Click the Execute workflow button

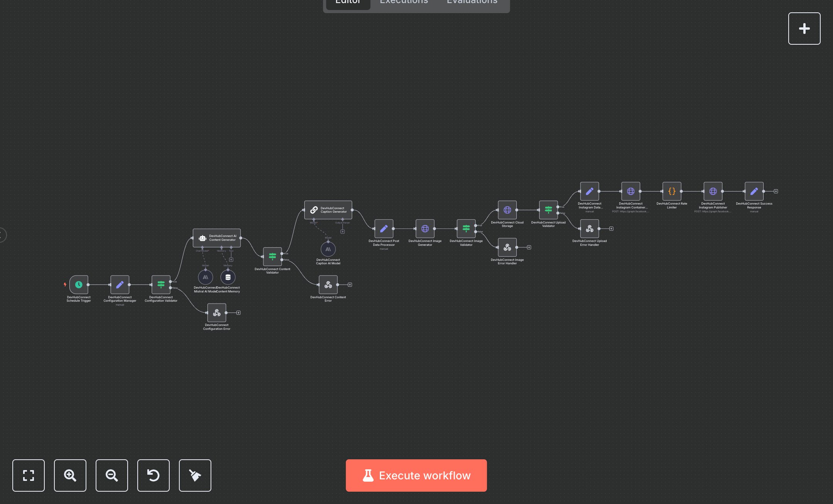tap(416, 475)
